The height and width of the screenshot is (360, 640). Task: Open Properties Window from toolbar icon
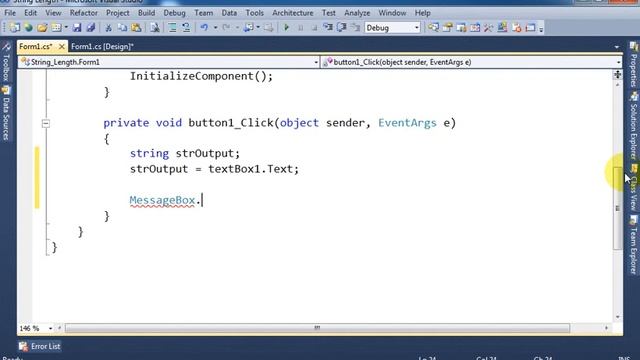(x=447, y=28)
